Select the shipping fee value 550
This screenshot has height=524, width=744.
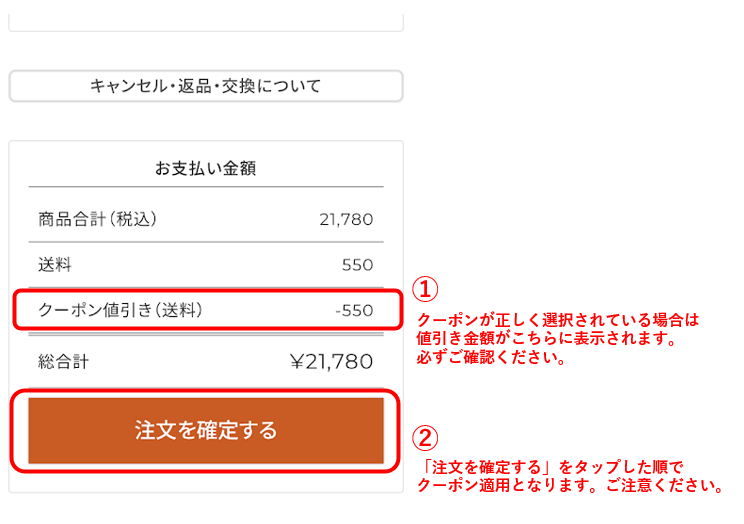click(x=357, y=265)
